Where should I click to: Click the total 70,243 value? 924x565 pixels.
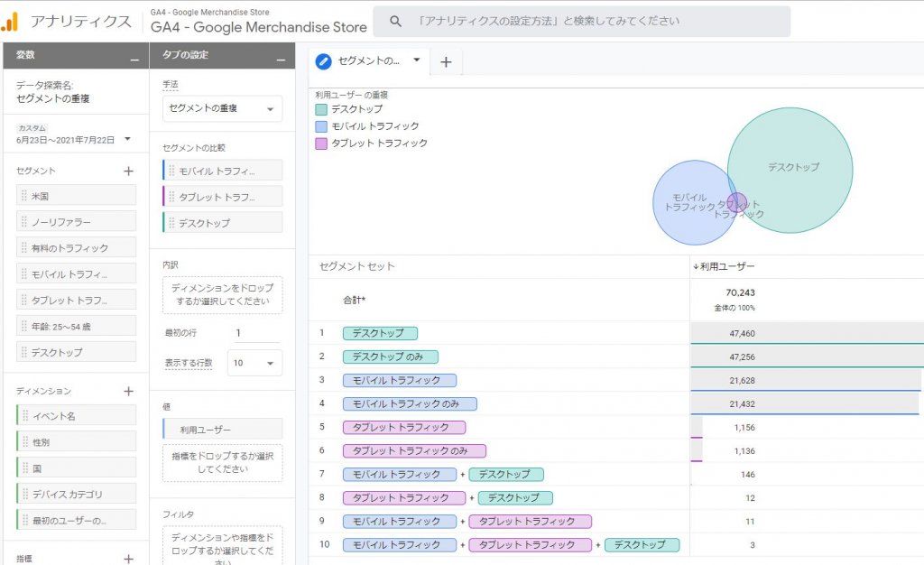coord(740,292)
